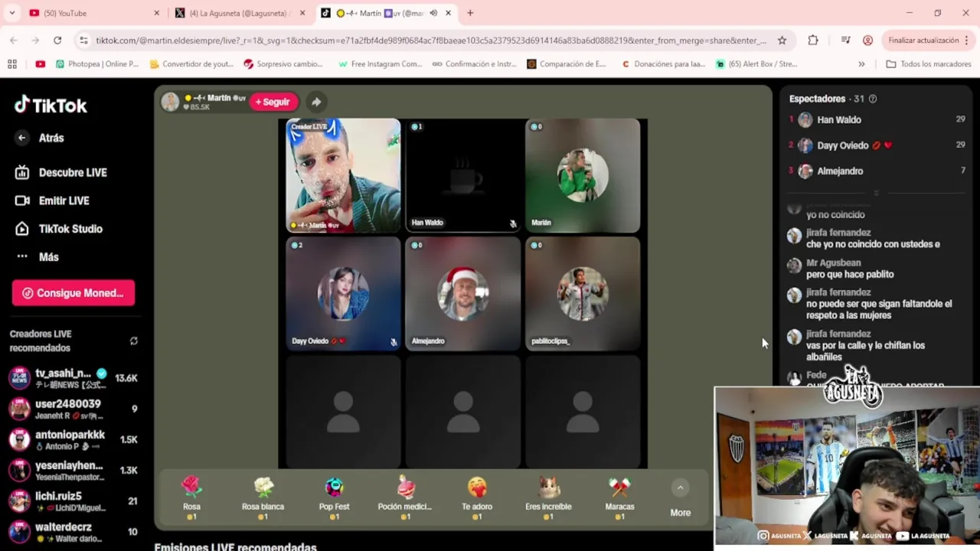Show more bookmarks chevron
This screenshot has height=551, width=980.
[x=861, y=64]
